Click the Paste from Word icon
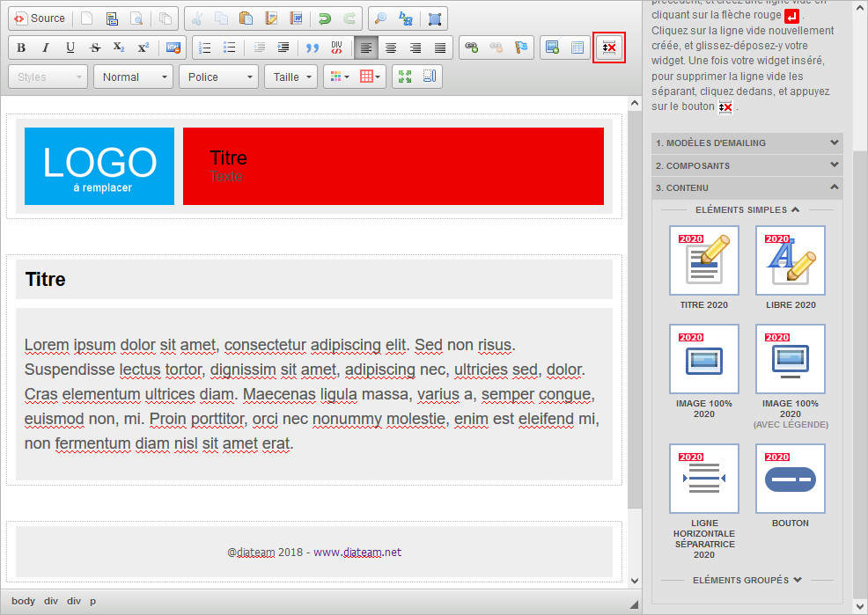868x615 pixels. (294, 18)
